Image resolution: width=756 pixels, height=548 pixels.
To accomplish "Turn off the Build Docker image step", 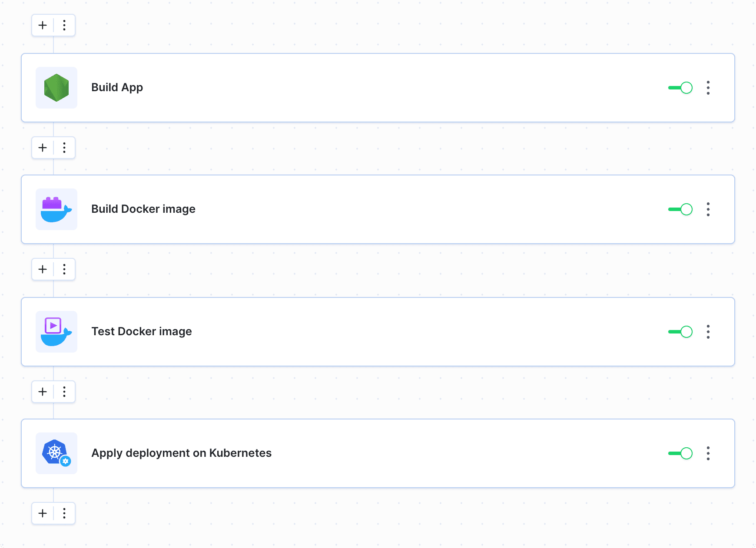I will click(680, 209).
